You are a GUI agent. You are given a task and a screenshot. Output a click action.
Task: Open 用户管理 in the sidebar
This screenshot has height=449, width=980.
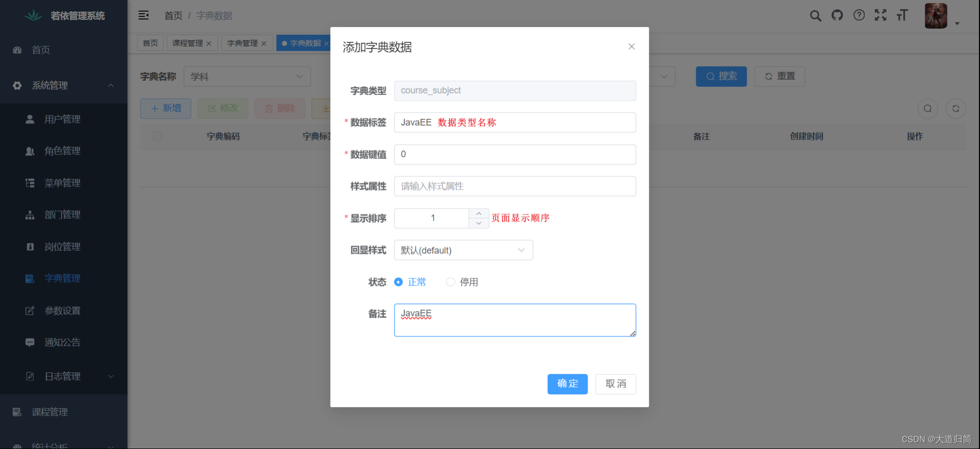64,119
